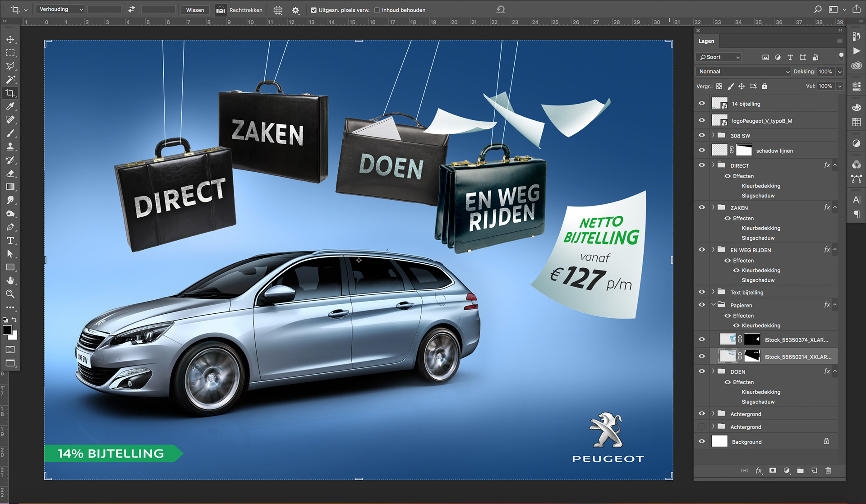Viewport: 866px width, 504px height.
Task: Uncheck Uitgesn. pixels verw. checkbox
Action: tap(314, 10)
